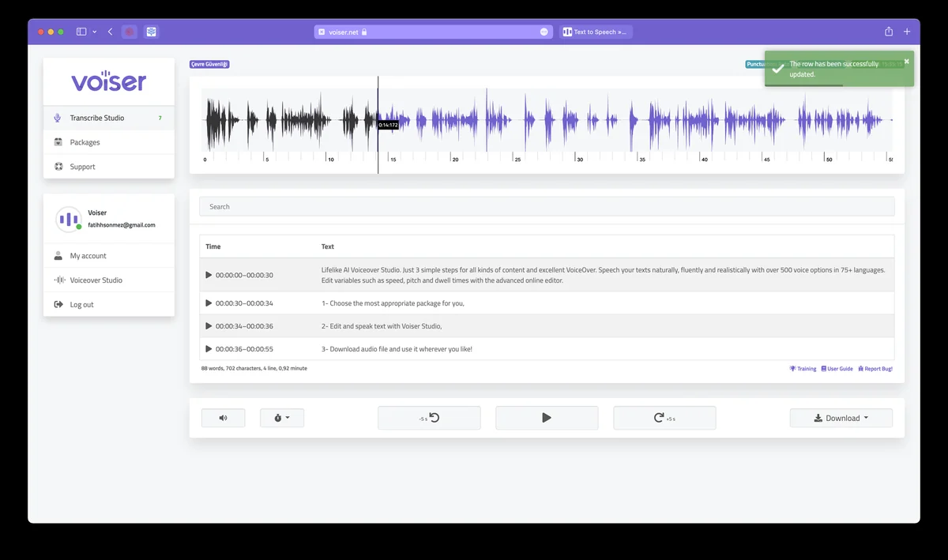948x560 pixels.
Task: Switch to the Text to Speech tab
Action: pos(596,32)
